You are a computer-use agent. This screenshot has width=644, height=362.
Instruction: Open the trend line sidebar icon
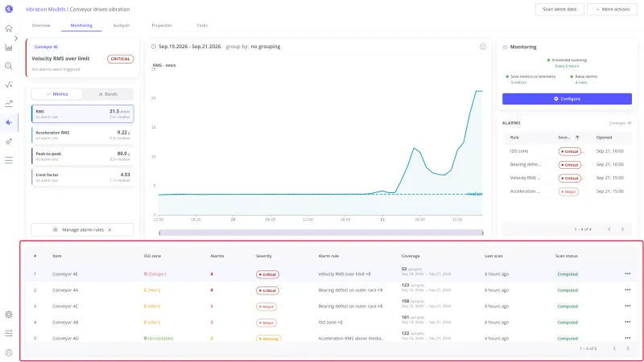click(9, 104)
